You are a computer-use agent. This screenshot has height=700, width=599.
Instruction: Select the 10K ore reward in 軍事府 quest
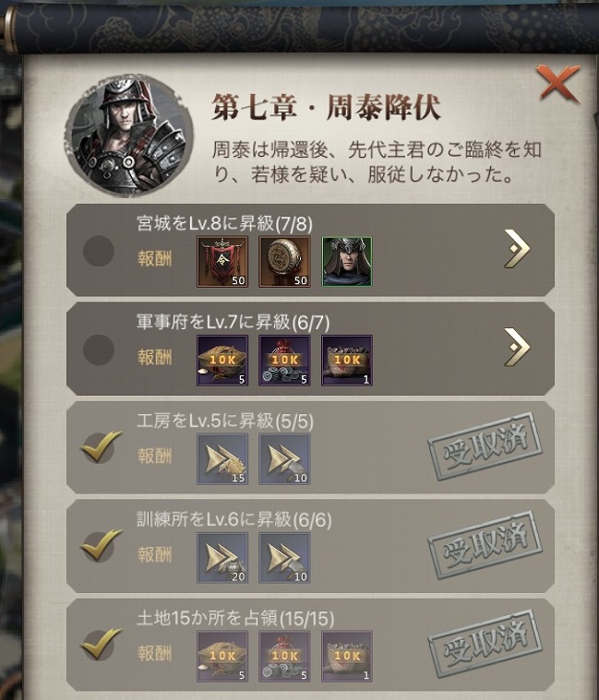tap(347, 361)
